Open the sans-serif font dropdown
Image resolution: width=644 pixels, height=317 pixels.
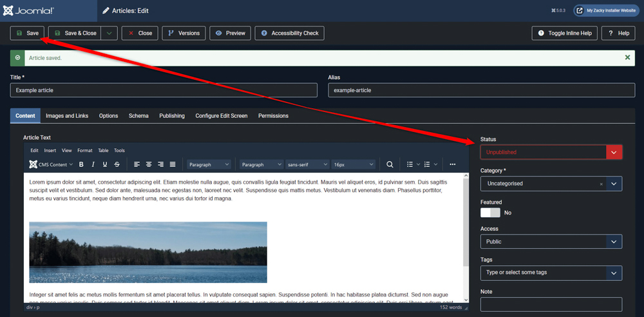pos(308,164)
